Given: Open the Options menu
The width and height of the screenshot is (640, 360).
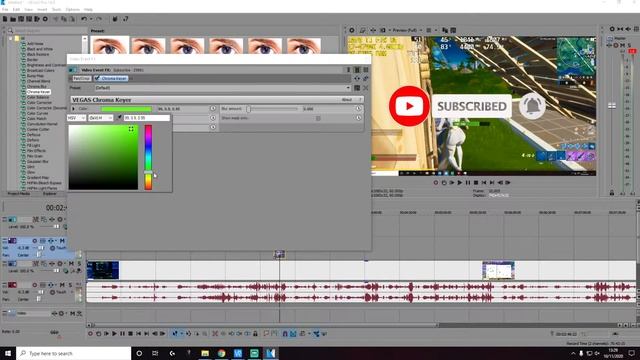Looking at the screenshot, I should 73,9.
